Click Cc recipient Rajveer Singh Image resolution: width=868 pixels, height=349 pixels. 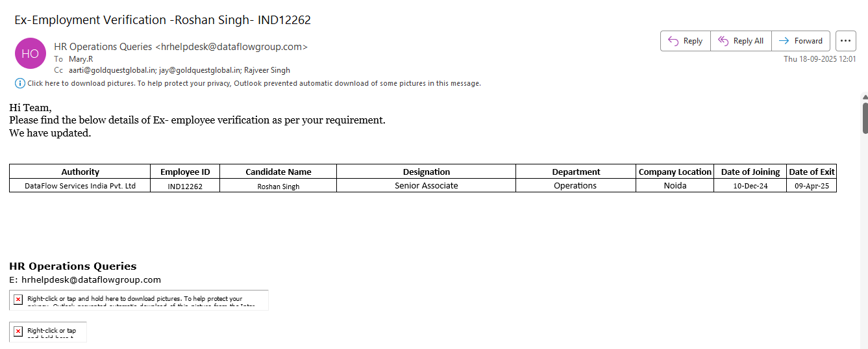pos(267,70)
